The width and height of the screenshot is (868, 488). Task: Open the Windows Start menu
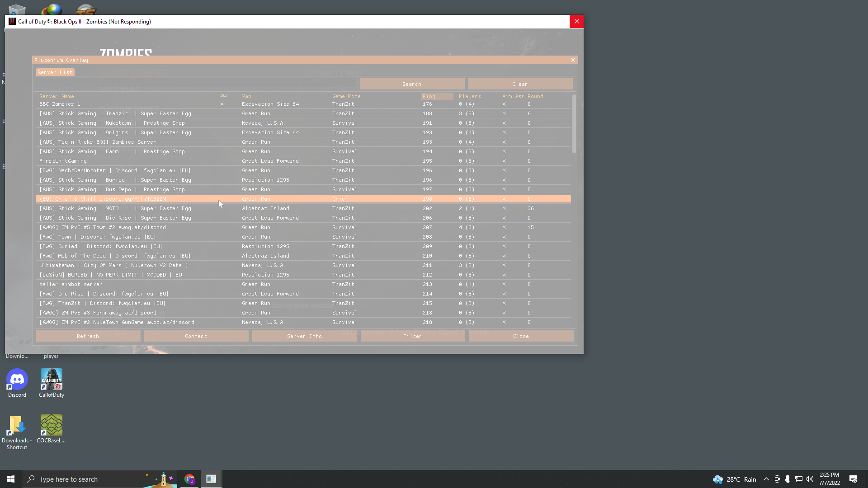(11, 479)
